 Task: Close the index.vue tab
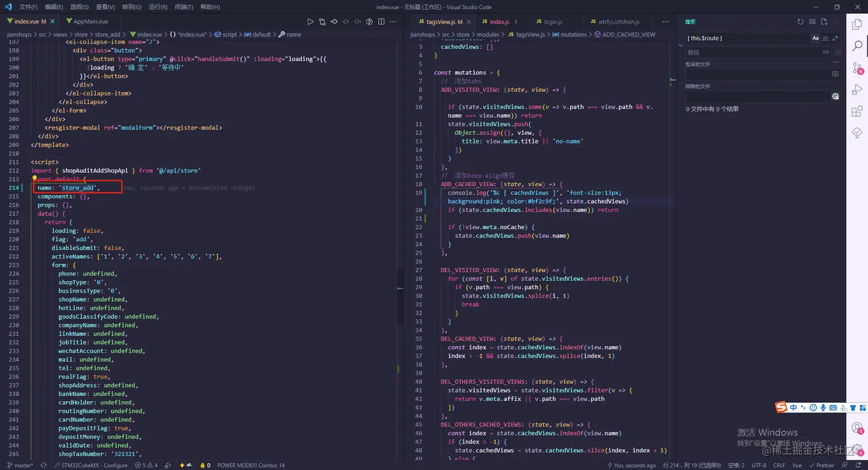pos(52,22)
